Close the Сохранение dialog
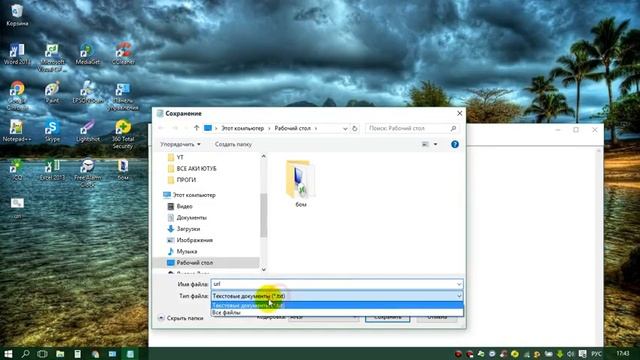640x360 pixels. (x=460, y=113)
